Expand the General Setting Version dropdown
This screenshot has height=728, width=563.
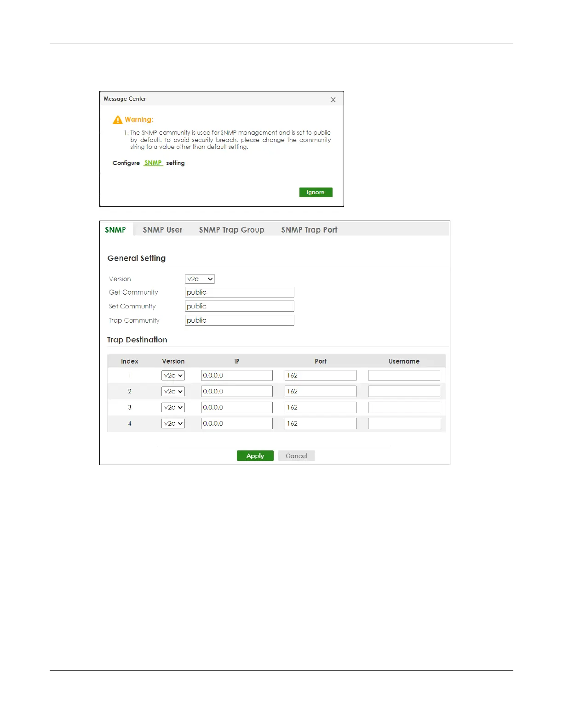tap(200, 279)
